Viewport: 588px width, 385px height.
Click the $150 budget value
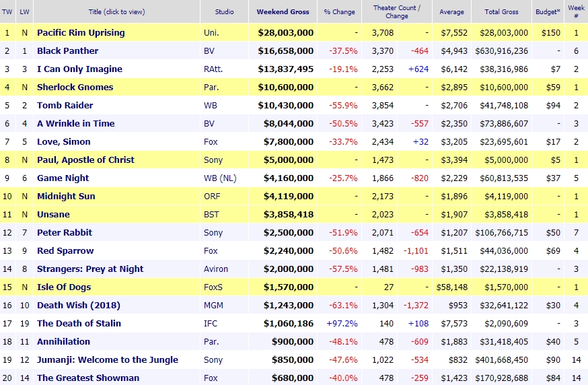pos(551,33)
